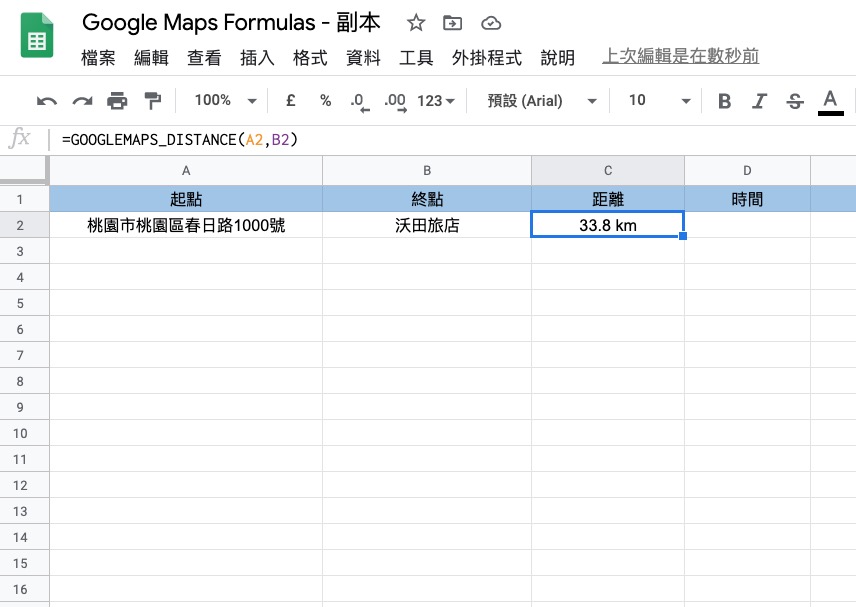Click the undo arrow icon

pos(47,101)
